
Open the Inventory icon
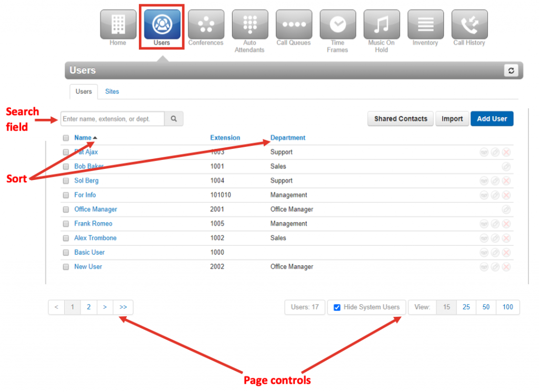(x=425, y=25)
